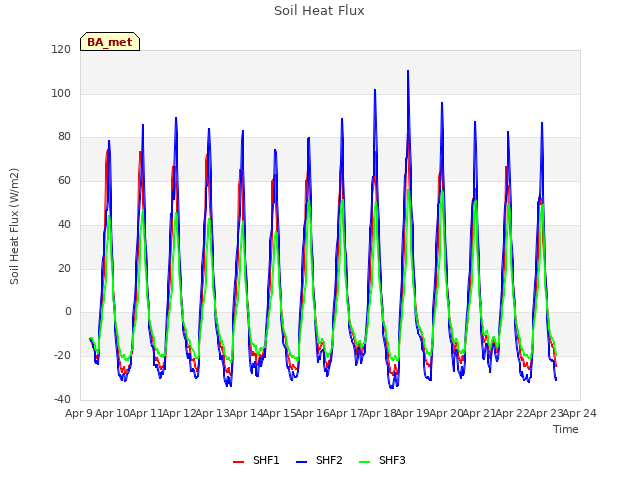Click the green SHF3 legend color marker
This screenshot has width=640, height=480.
click(364, 462)
